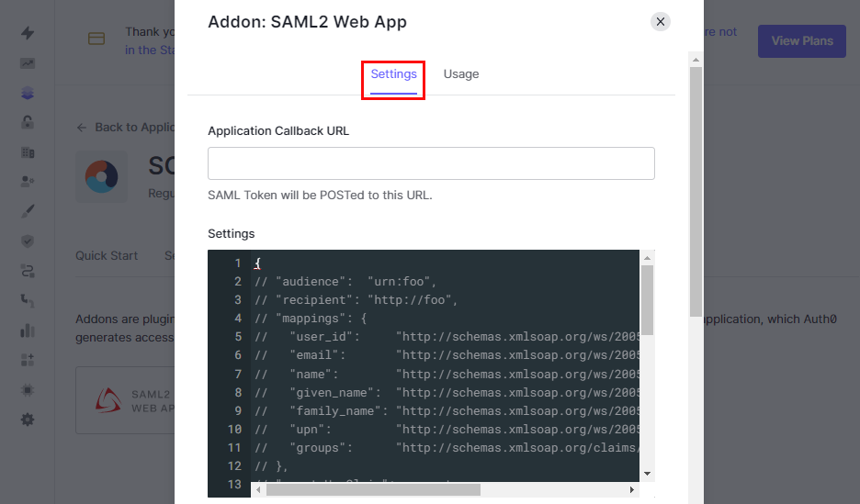Screen dimensions: 860x504
Task: Open the Getting Started lightning bolt icon
Action: click(x=28, y=33)
